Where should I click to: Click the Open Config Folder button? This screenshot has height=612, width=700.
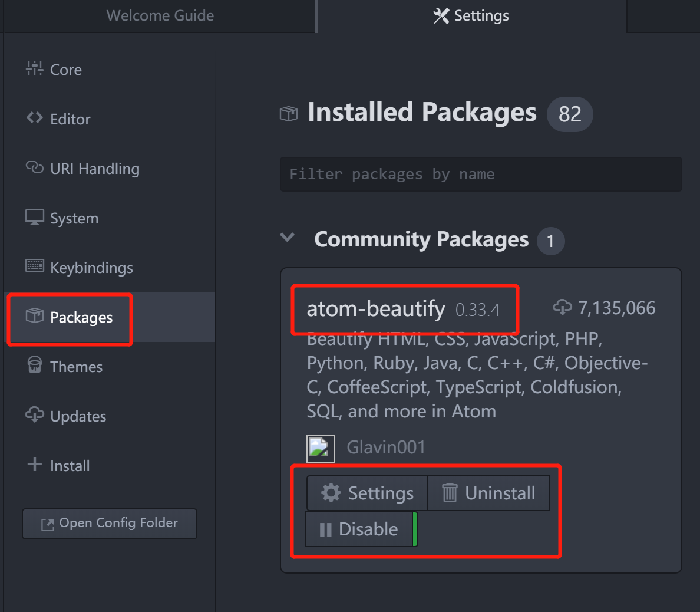[x=110, y=524]
